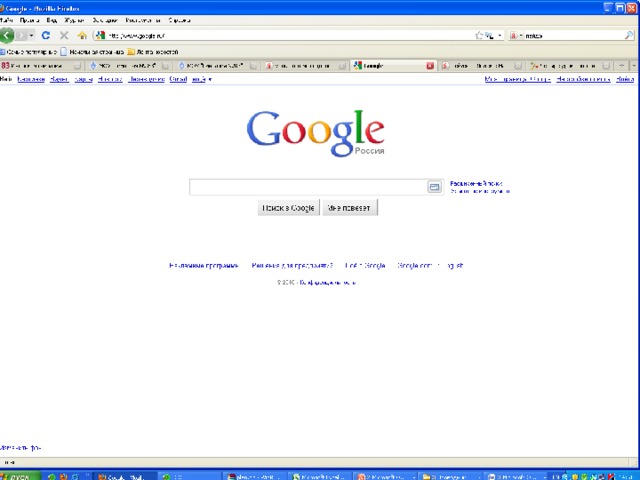Open the Yandex search engine selector dropdown
Viewport: 640px width, 480px height.
tap(516, 36)
